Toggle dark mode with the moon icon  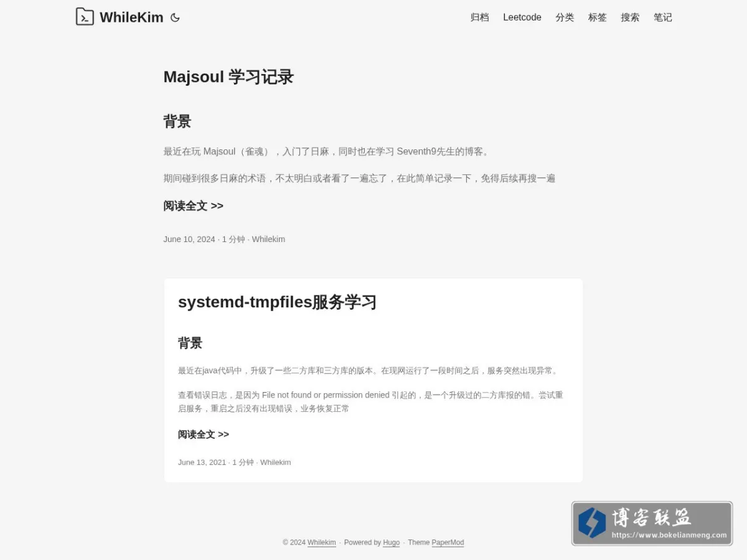[x=175, y=17]
